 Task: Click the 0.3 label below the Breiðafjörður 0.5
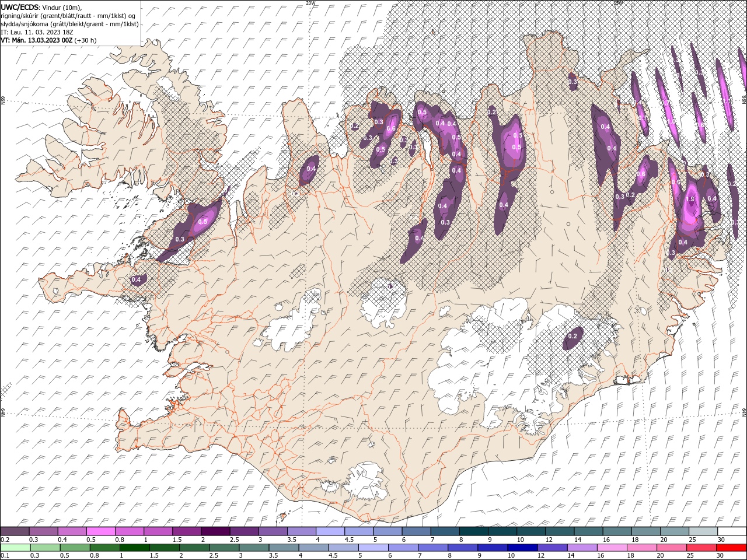(x=180, y=239)
